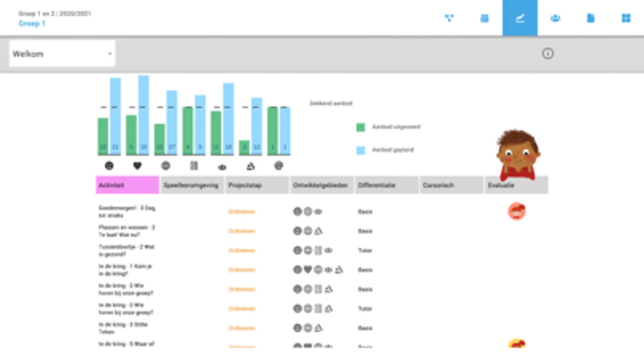Screen dimensions: 644x362
Task: Show info via the circled i icon
Action: [548, 53]
